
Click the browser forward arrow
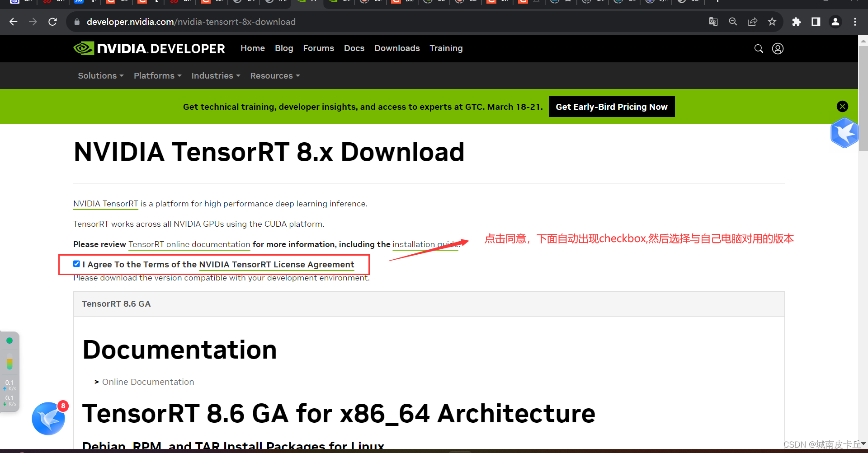(33, 22)
